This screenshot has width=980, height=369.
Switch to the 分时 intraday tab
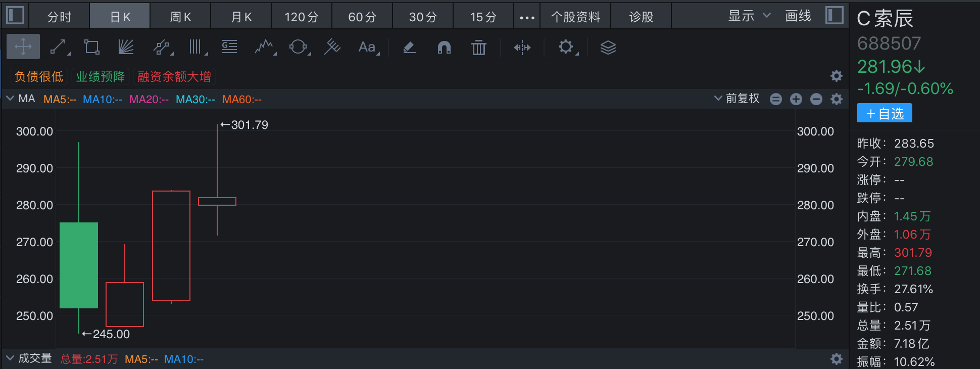pyautogui.click(x=59, y=17)
